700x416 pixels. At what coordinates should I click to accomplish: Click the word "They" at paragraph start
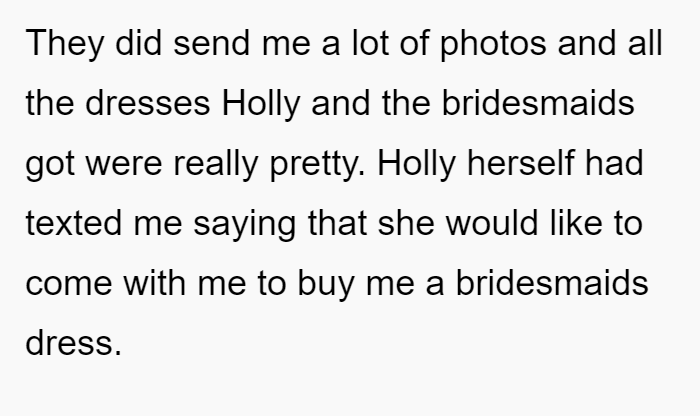pyautogui.click(x=65, y=44)
